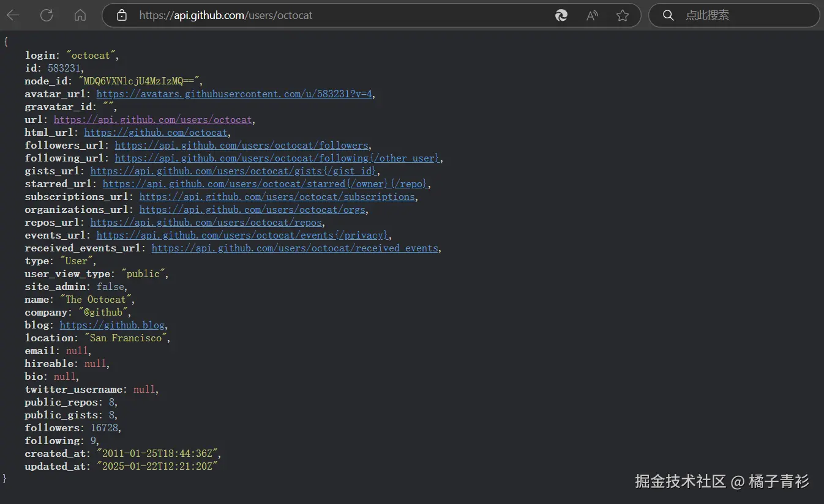This screenshot has height=504, width=824.
Task: Click the Edge swirl icon in address bar
Action: pos(561,15)
